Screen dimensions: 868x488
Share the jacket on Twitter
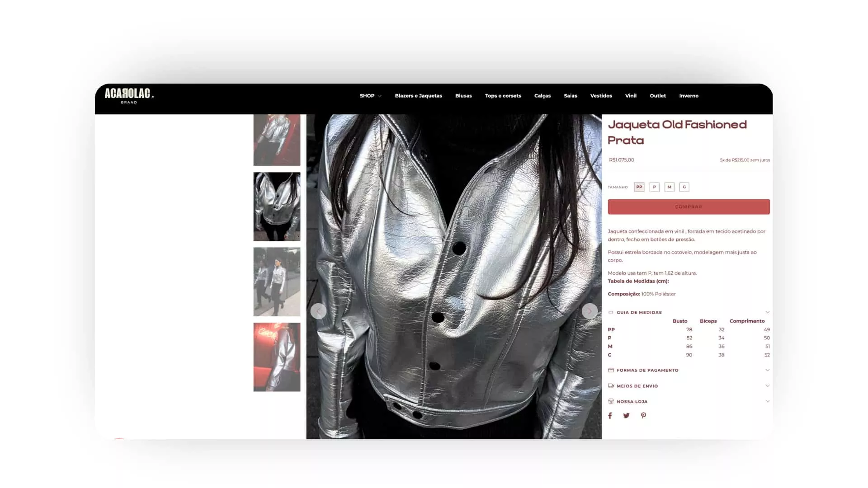click(x=626, y=416)
